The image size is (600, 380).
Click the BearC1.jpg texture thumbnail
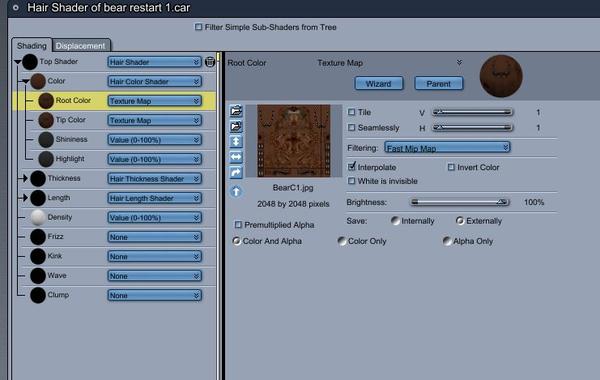tap(293, 140)
